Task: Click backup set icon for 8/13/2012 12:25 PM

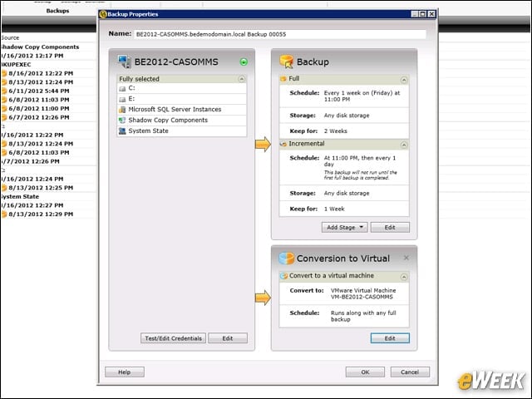Action: [4, 188]
